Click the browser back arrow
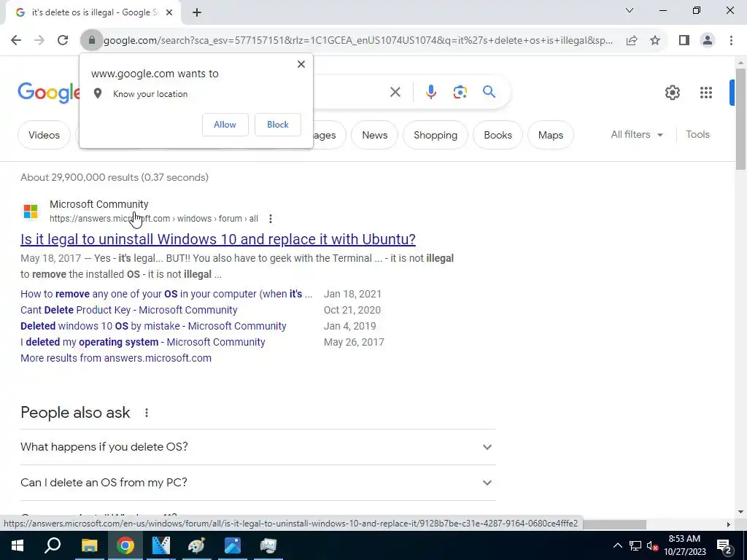The width and height of the screenshot is (747, 560). [16, 41]
